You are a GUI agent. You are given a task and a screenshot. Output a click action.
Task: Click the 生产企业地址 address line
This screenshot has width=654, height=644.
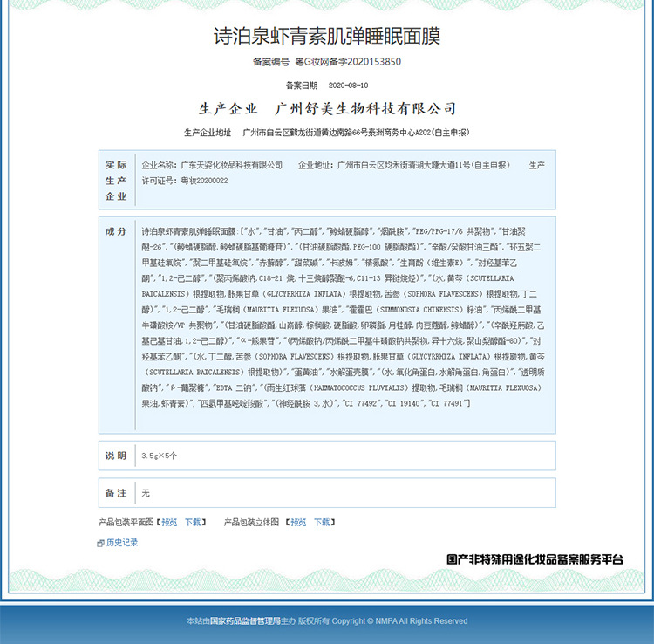click(x=327, y=133)
